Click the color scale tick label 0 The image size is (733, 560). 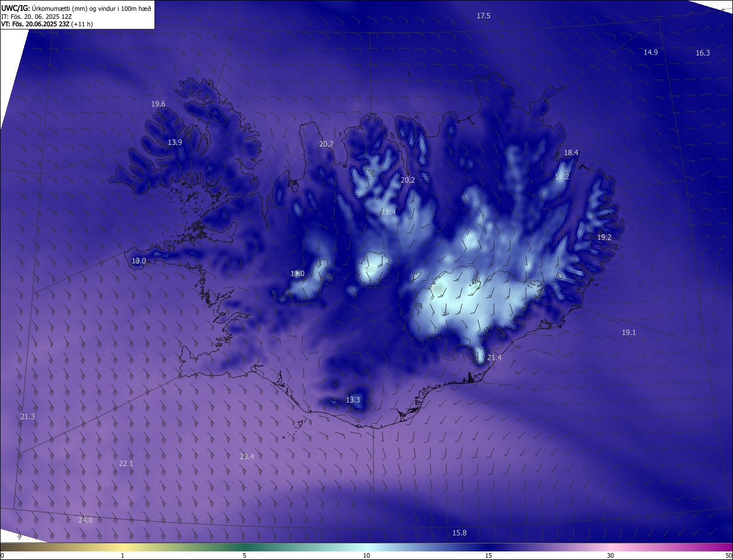point(2,555)
